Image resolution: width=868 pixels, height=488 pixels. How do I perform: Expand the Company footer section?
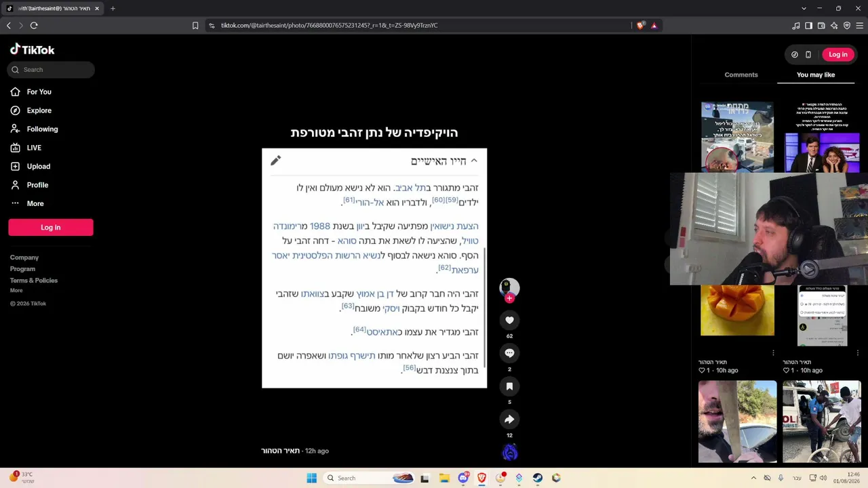point(24,258)
